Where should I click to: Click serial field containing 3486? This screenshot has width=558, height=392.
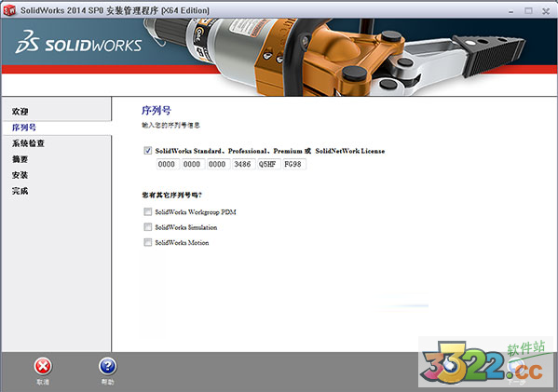tap(243, 164)
